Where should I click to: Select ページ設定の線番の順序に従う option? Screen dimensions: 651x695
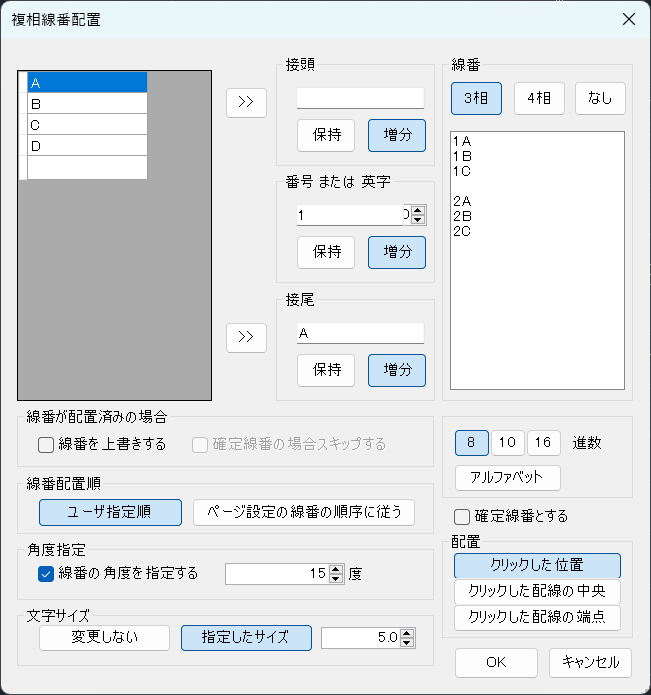[x=304, y=512]
